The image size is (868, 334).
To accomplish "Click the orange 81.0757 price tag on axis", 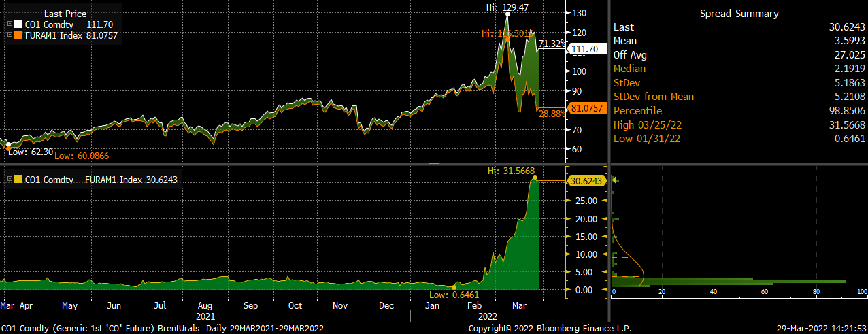I will point(584,107).
